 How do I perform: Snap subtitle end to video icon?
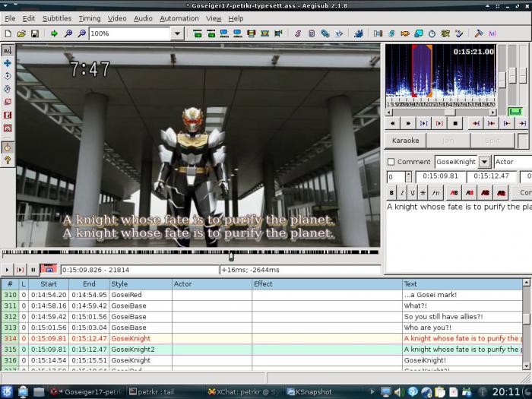[x=238, y=33]
